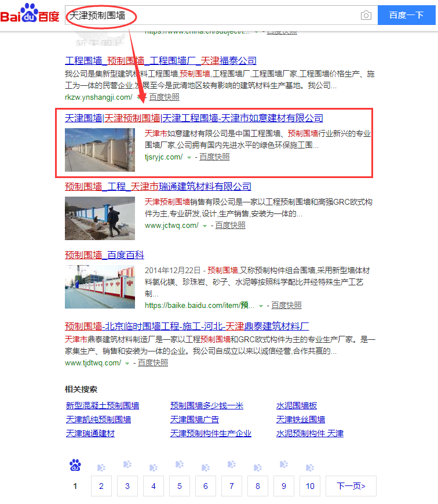Open 百度快照 for tjsryjc.com
438x504 pixels.
(214, 157)
